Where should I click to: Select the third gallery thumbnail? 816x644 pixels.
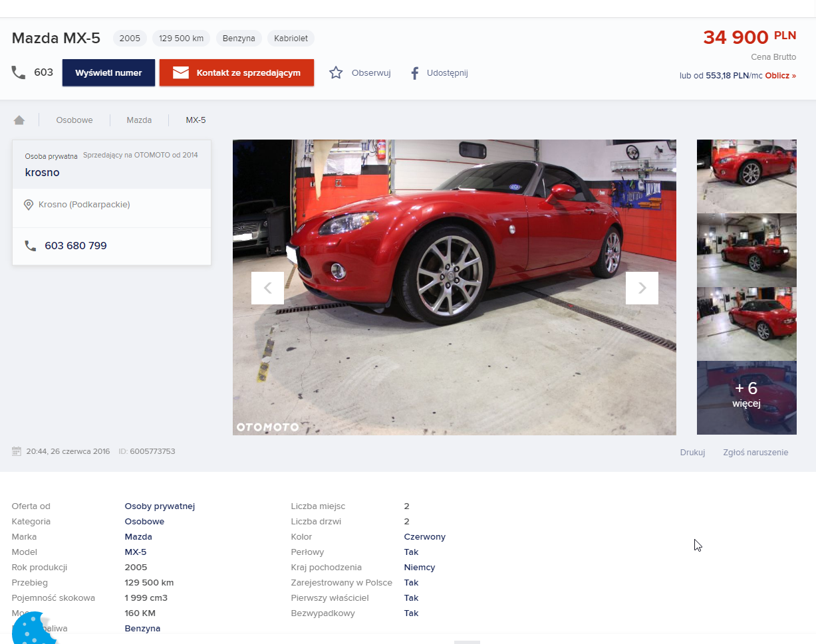[746, 324]
